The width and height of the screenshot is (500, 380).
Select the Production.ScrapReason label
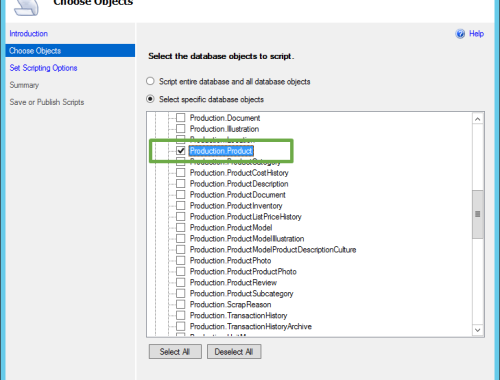pos(230,305)
